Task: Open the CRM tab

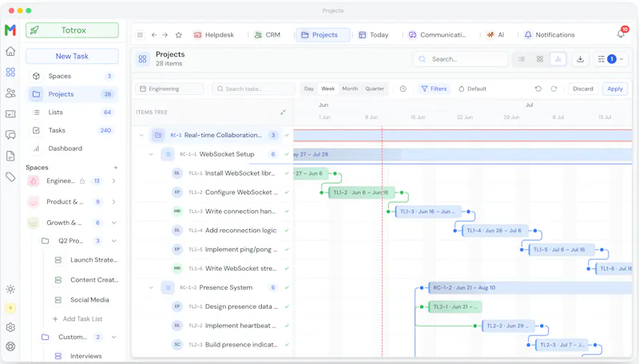Action: point(268,35)
